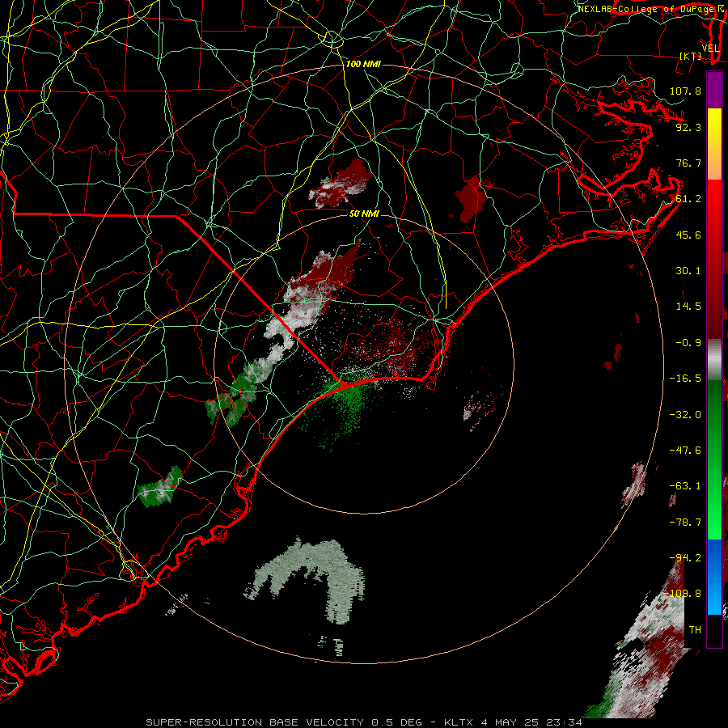Click the 76.7 value on velocity scale
Image resolution: width=728 pixels, height=728 pixels.
coord(688,163)
